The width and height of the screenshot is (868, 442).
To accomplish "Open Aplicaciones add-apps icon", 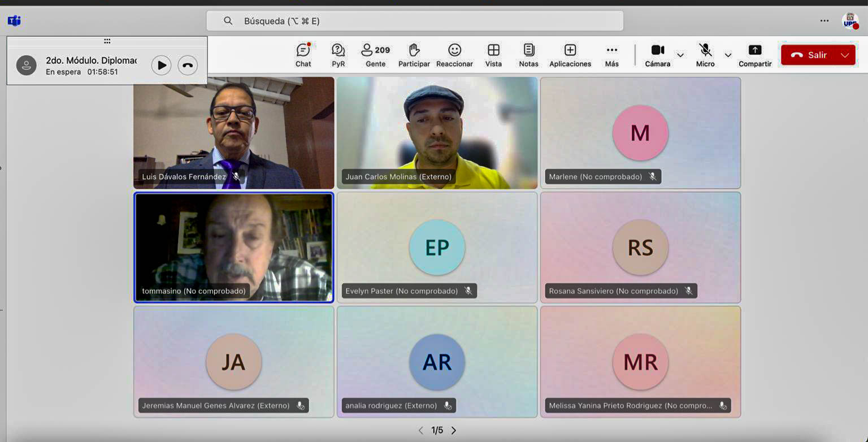I will pyautogui.click(x=570, y=55).
